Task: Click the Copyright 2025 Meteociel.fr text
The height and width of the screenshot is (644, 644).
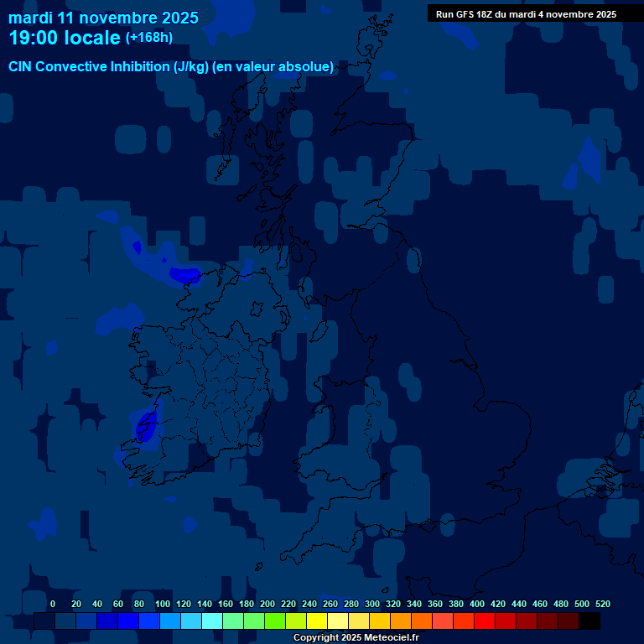Action: (x=356, y=638)
